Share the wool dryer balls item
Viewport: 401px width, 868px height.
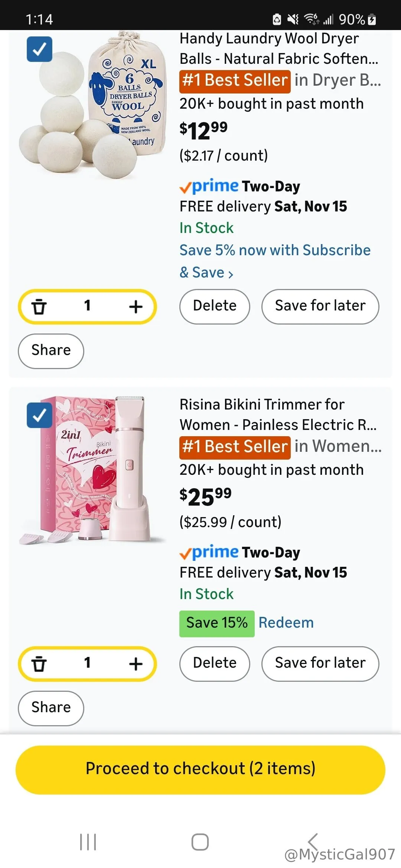tap(51, 351)
